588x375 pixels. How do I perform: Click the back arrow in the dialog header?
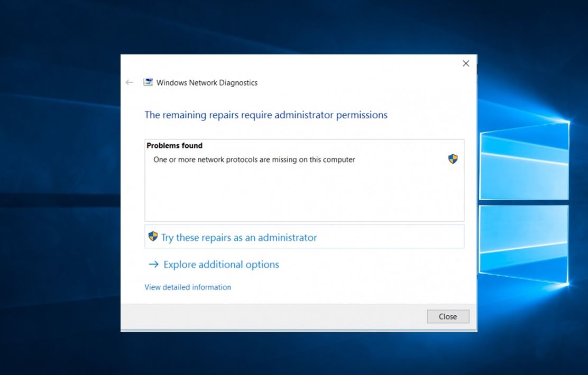tap(129, 82)
